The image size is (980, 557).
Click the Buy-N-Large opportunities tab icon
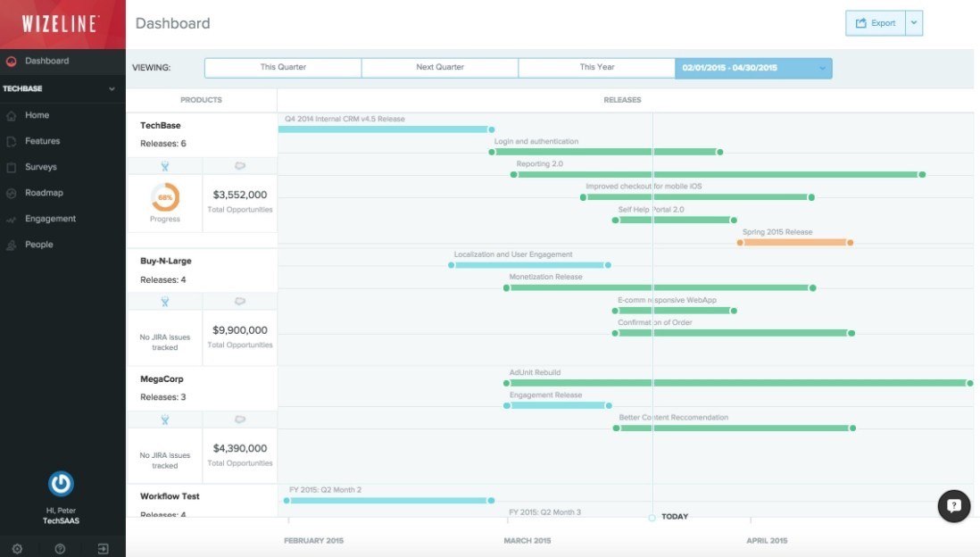[x=240, y=302]
